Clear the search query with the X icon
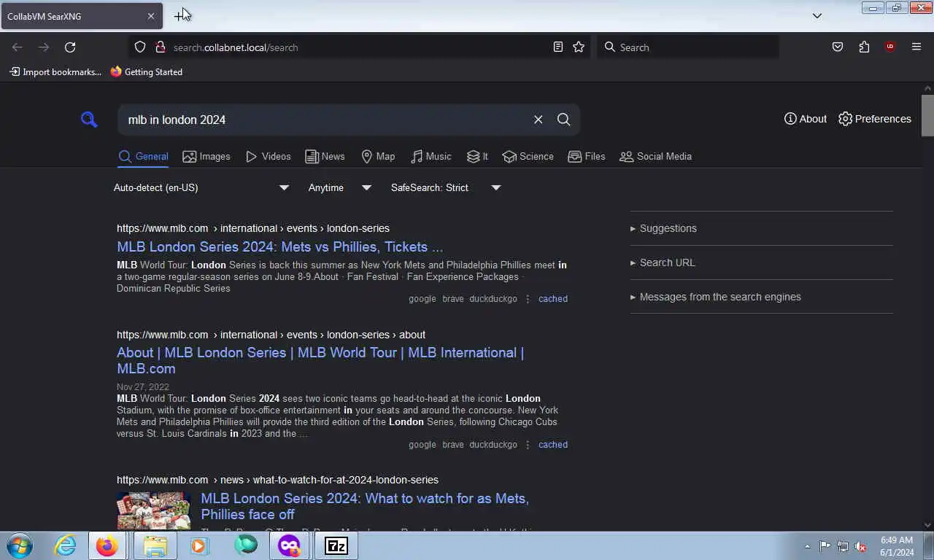934x560 pixels. pyautogui.click(x=538, y=120)
